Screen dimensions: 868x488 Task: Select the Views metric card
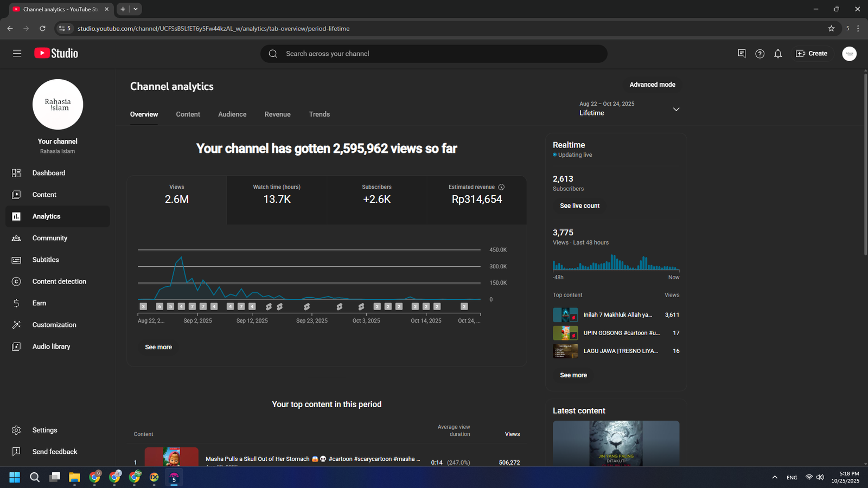click(x=177, y=200)
